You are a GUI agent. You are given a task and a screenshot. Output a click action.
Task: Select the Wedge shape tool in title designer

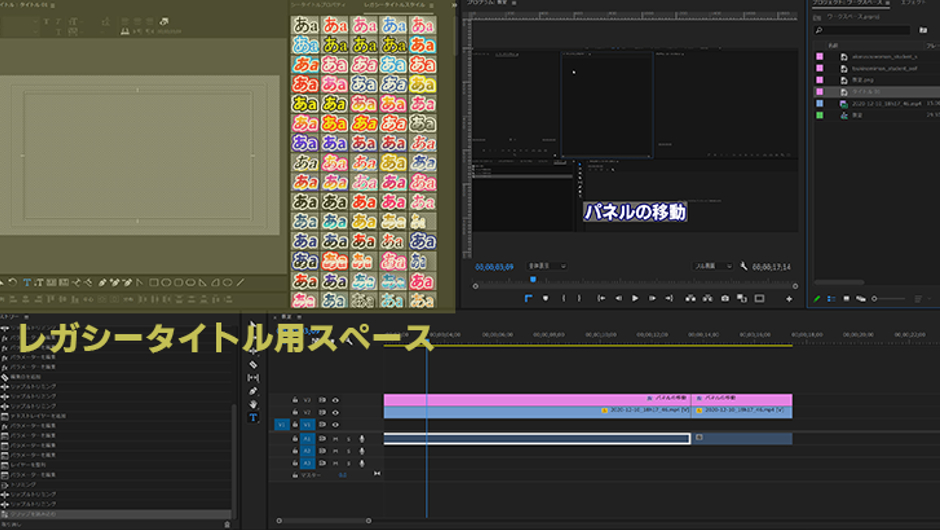point(203,282)
